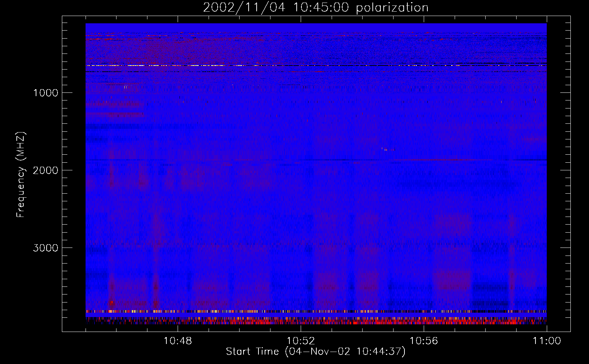The height and width of the screenshot is (364, 589).
Task: Click the '10:48' time axis label
Action: [x=178, y=341]
